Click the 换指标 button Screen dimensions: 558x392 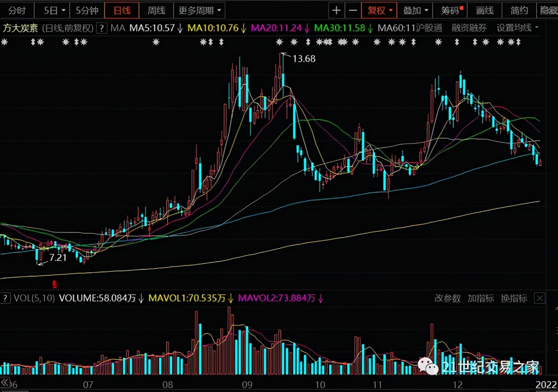514,298
